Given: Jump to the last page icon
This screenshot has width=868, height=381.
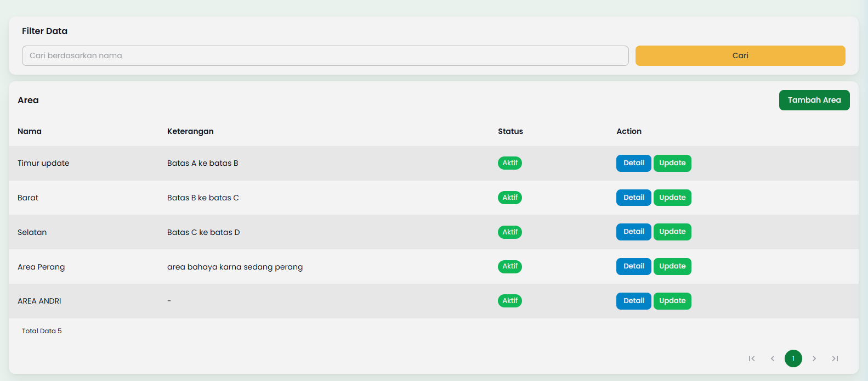Looking at the screenshot, I should point(835,358).
